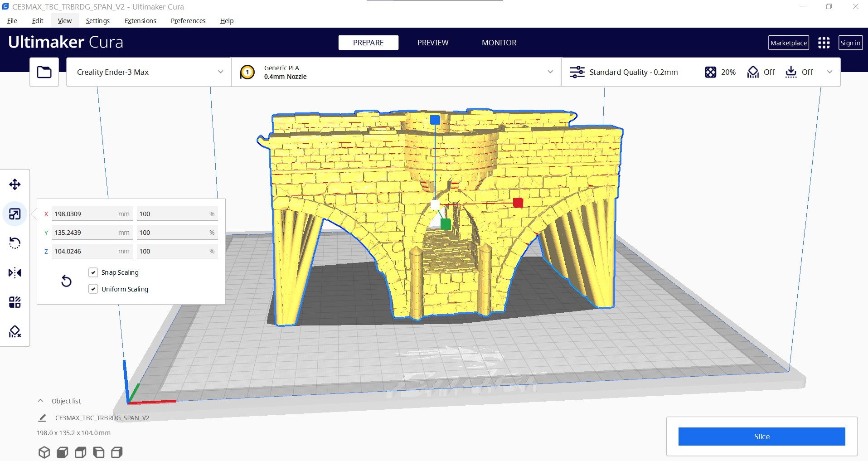Click the support Off icon
This screenshot has height=461, width=868.
click(753, 72)
